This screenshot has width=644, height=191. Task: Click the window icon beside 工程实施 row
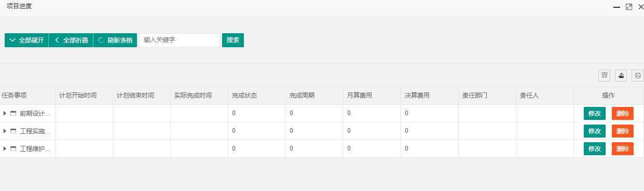coord(13,131)
